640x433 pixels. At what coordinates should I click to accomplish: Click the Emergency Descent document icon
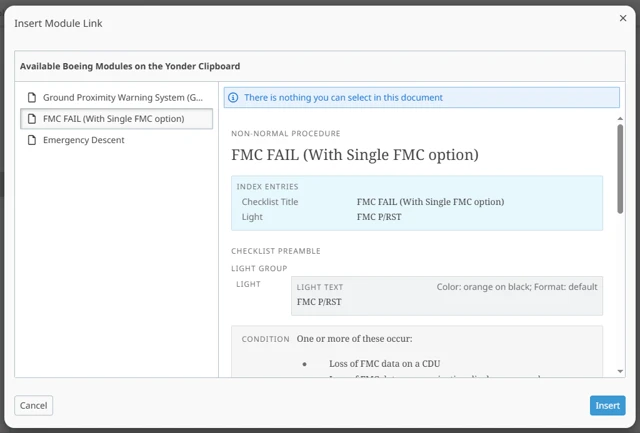(x=32, y=140)
